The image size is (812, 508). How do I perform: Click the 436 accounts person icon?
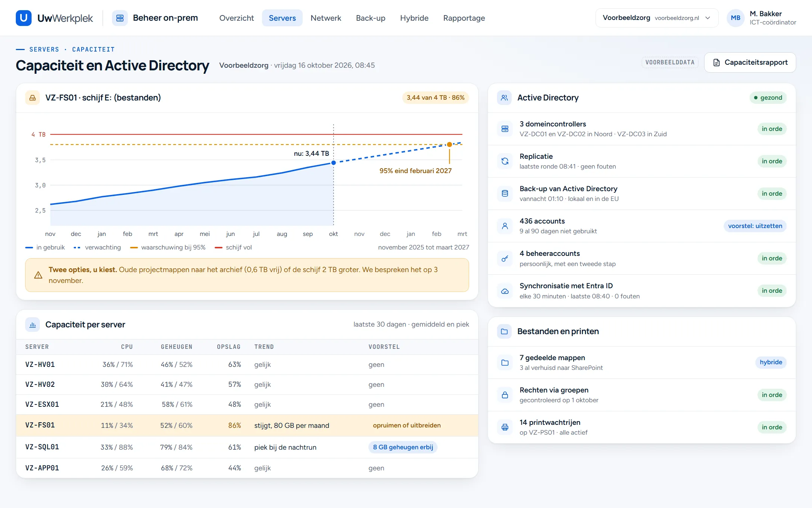(x=505, y=226)
